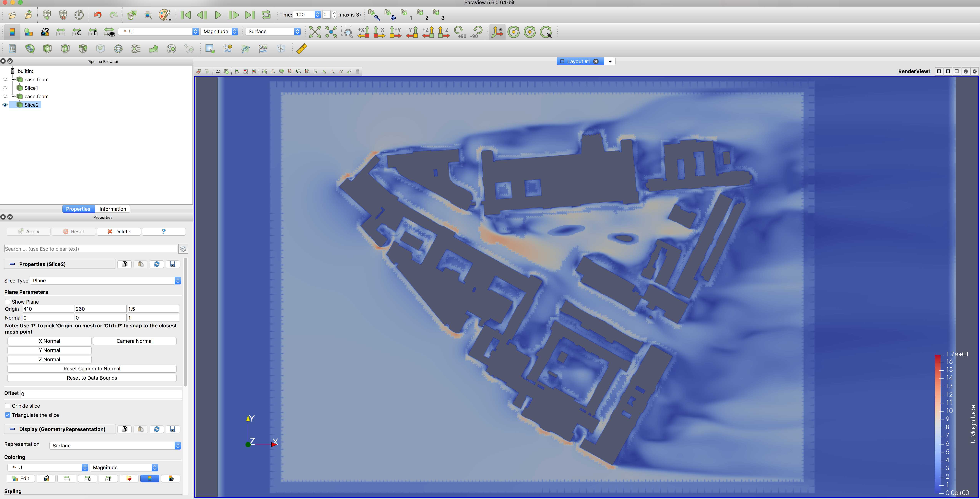The width and height of the screenshot is (980, 499).
Task: Jump to first time frame
Action: pyautogui.click(x=186, y=15)
